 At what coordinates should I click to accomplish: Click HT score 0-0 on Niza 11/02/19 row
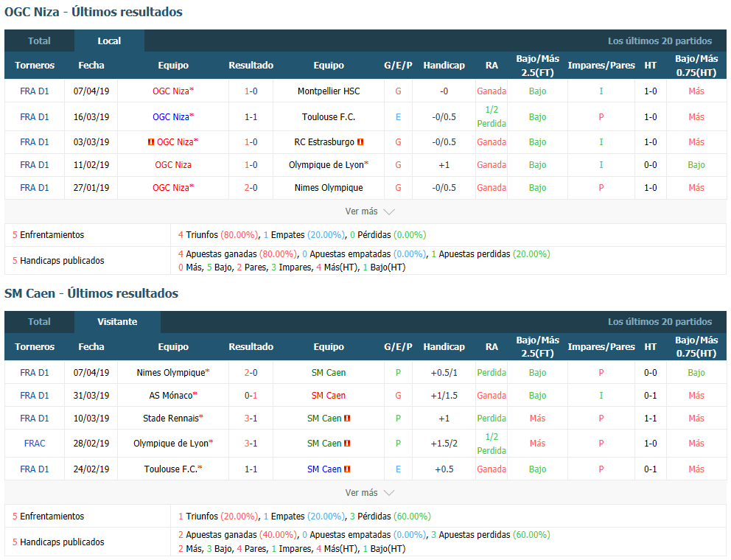click(651, 164)
